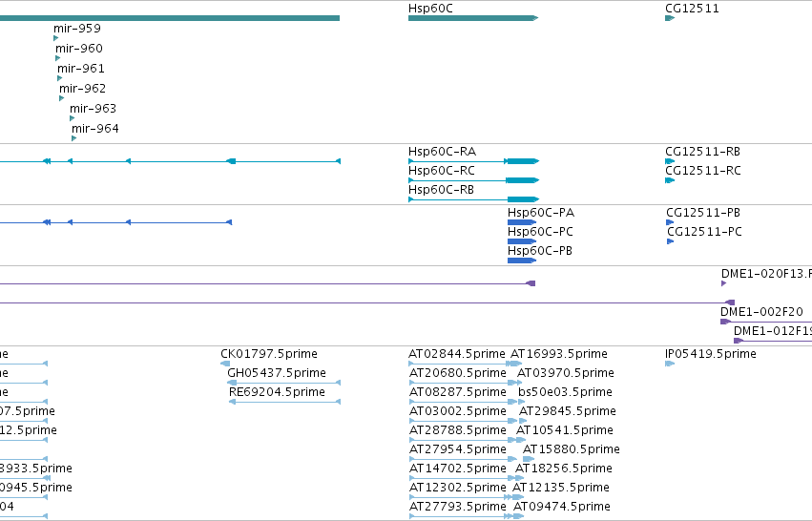This screenshot has height=521, width=812.
Task: Click the Hsp60C-RA transcript label
Action: (x=442, y=152)
